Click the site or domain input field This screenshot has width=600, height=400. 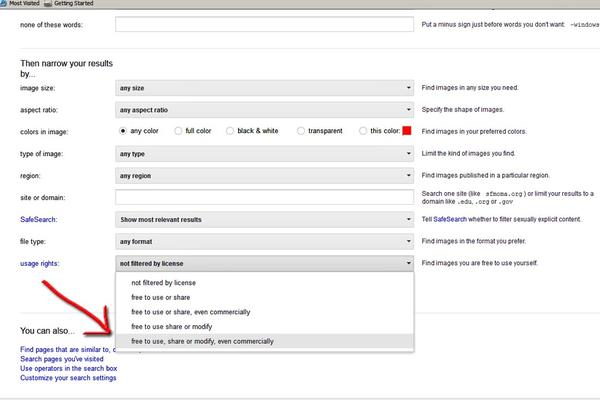(264, 198)
